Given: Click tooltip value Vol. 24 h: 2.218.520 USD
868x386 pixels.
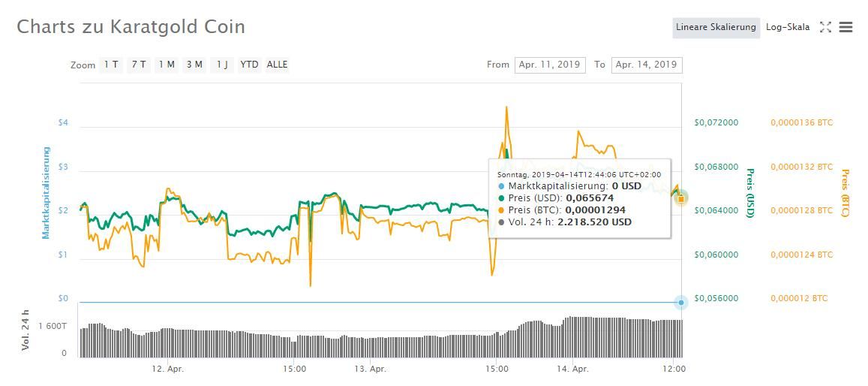Looking at the screenshot, I should click(569, 222).
